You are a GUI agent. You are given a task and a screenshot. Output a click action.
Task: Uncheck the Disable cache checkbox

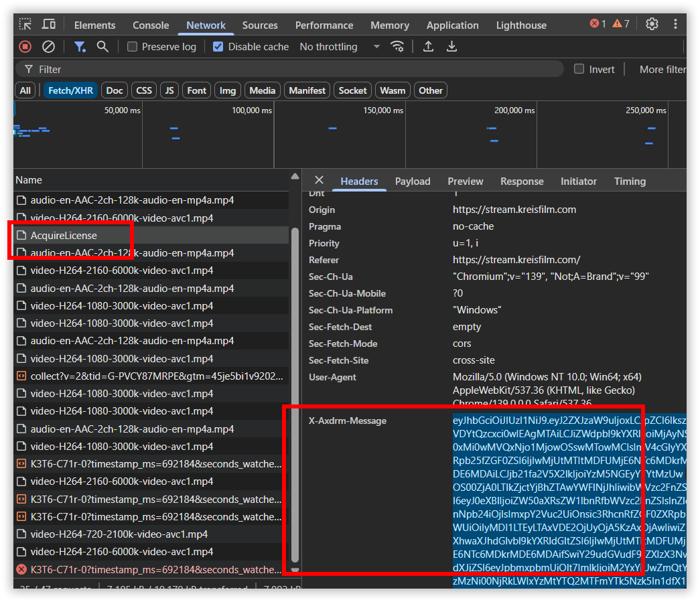218,47
